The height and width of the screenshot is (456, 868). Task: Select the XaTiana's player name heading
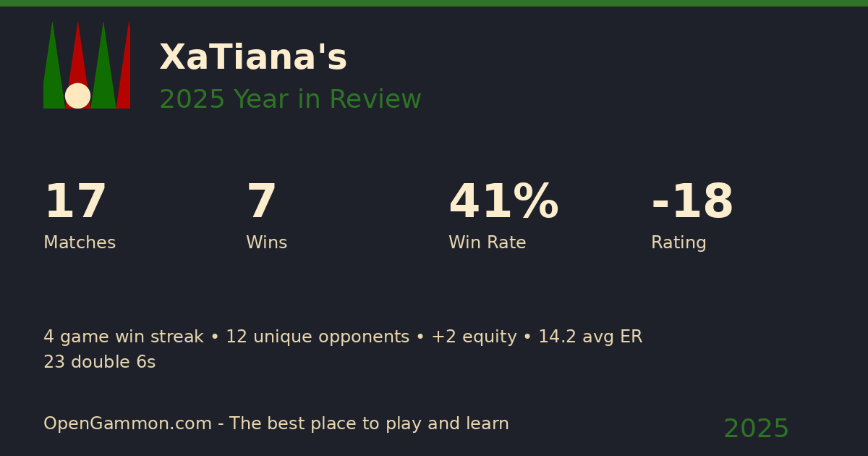[x=253, y=58]
